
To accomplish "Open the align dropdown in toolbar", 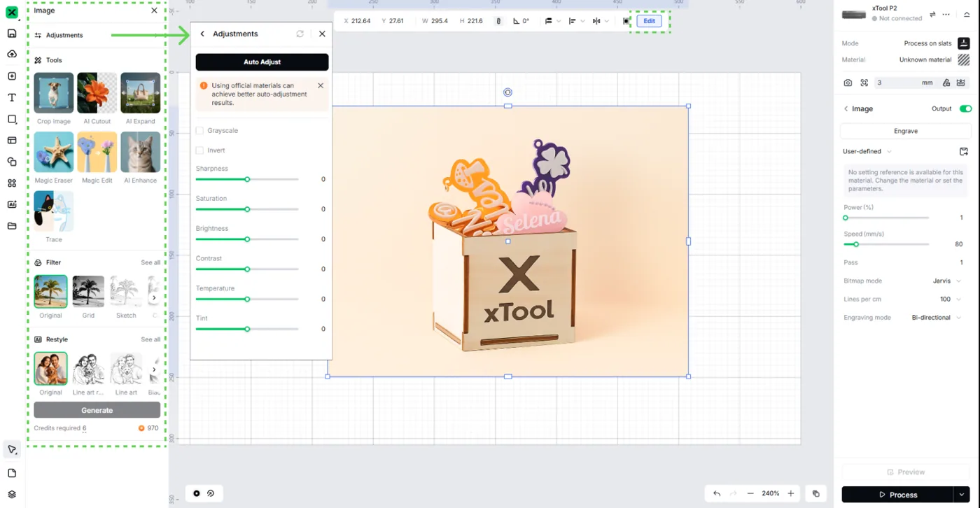I will click(x=577, y=21).
